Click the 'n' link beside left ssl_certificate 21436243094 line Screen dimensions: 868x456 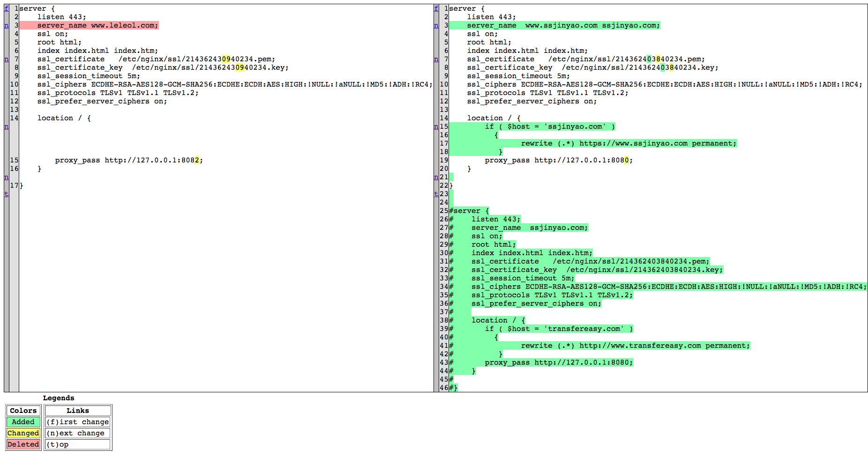pos(7,59)
